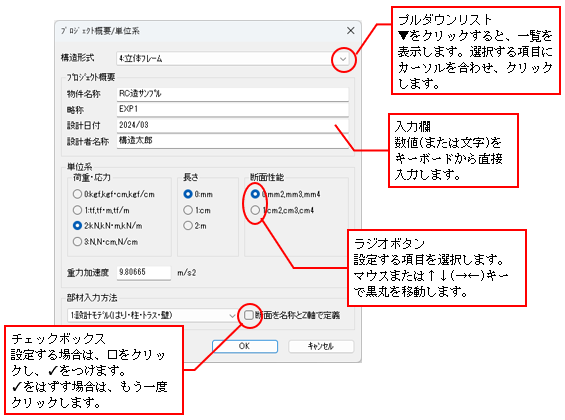Close the プロジェクト概要/単位系 dialog
The width and height of the screenshot is (565, 420).
coord(351,31)
